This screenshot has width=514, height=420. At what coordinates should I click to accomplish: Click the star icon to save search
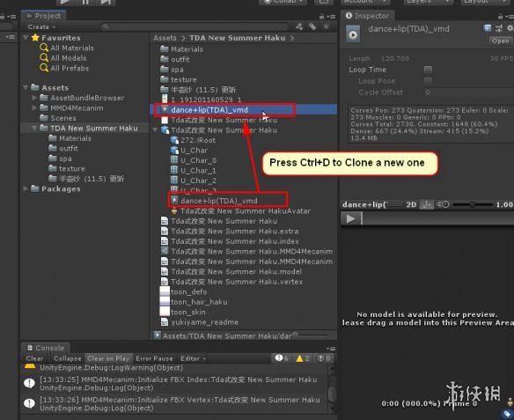(x=327, y=26)
